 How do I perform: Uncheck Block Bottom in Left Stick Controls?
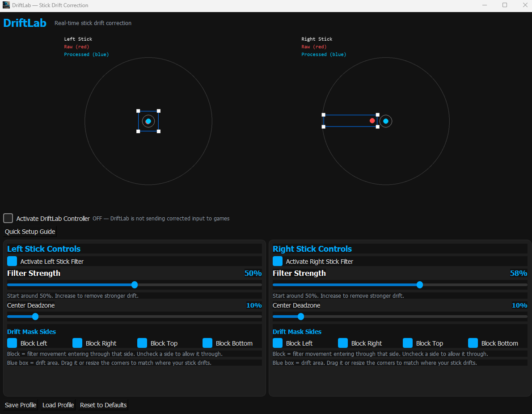(207, 343)
